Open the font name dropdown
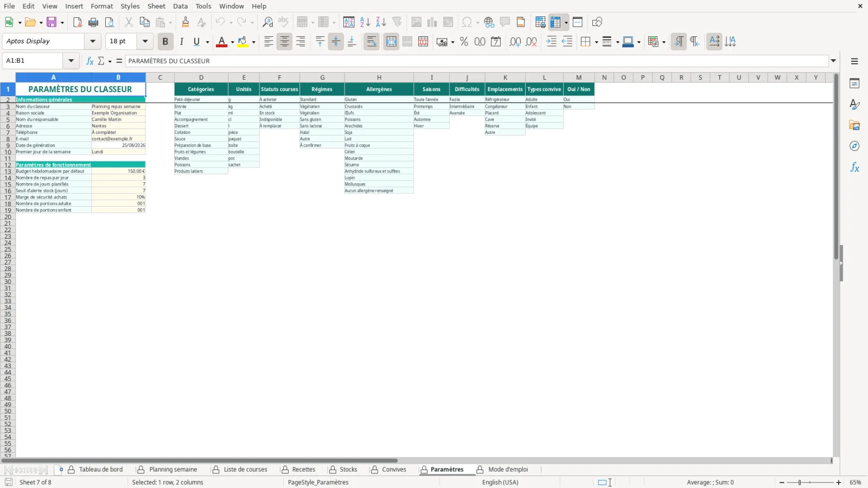 [93, 41]
